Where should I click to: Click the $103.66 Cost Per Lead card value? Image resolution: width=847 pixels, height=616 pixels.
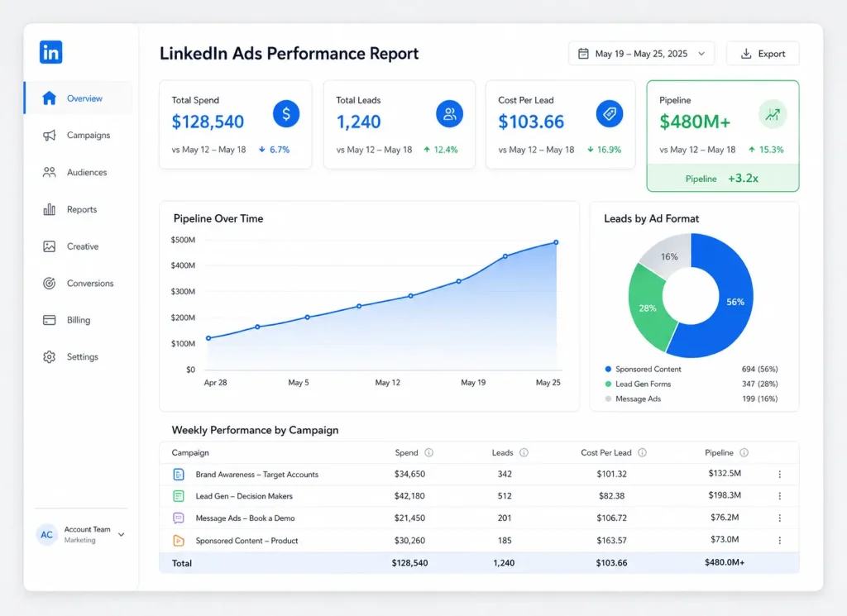click(x=531, y=122)
